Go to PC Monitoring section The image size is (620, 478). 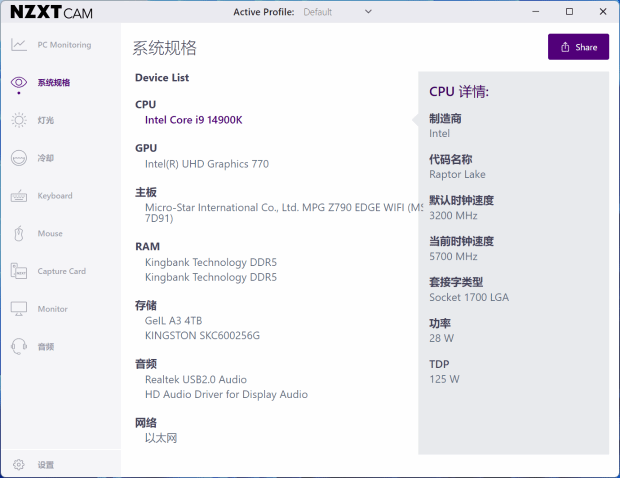point(64,45)
